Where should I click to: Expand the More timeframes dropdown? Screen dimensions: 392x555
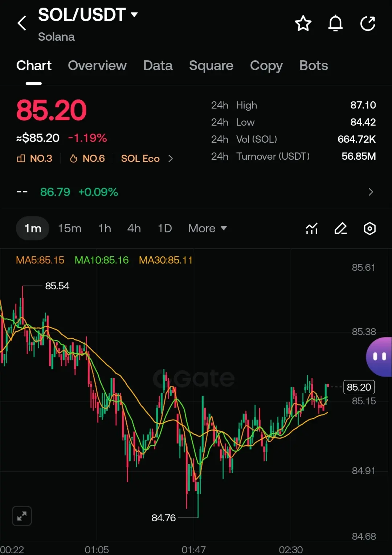[208, 228]
